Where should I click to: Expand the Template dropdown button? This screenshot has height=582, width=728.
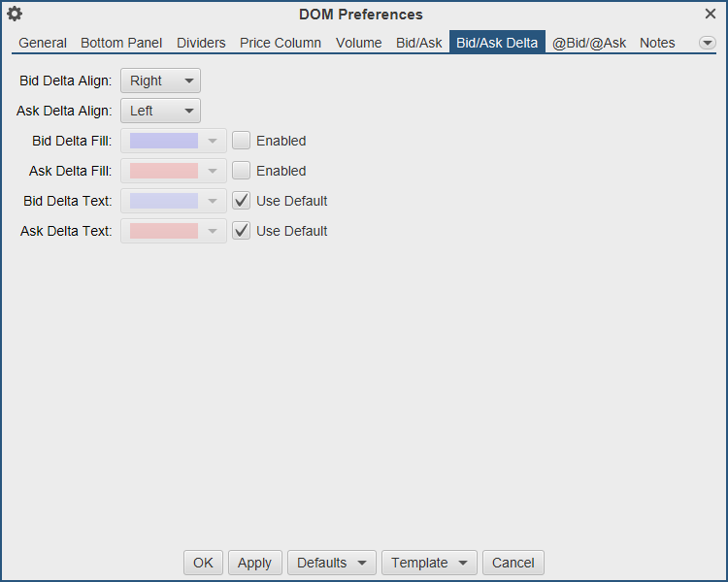[x=429, y=563]
